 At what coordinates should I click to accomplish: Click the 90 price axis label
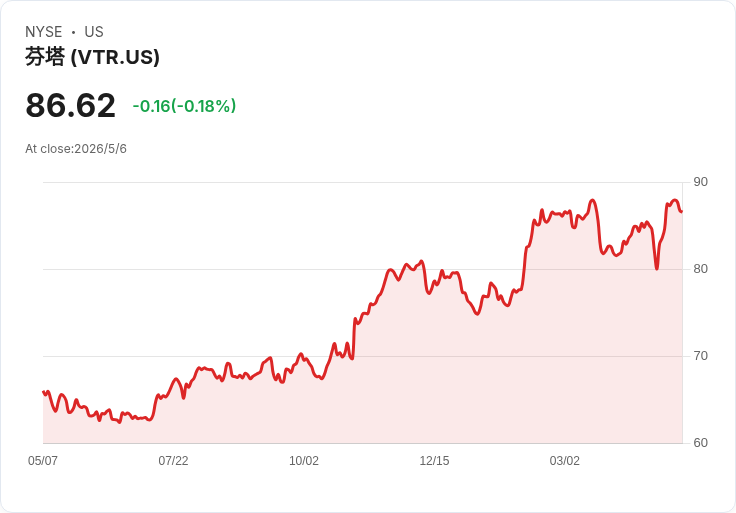700,182
